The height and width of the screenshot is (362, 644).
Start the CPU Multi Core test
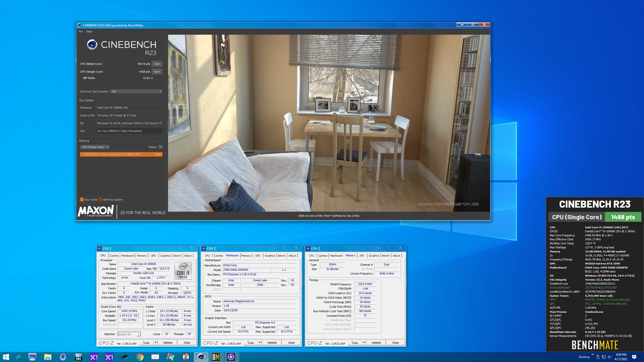tap(157, 64)
